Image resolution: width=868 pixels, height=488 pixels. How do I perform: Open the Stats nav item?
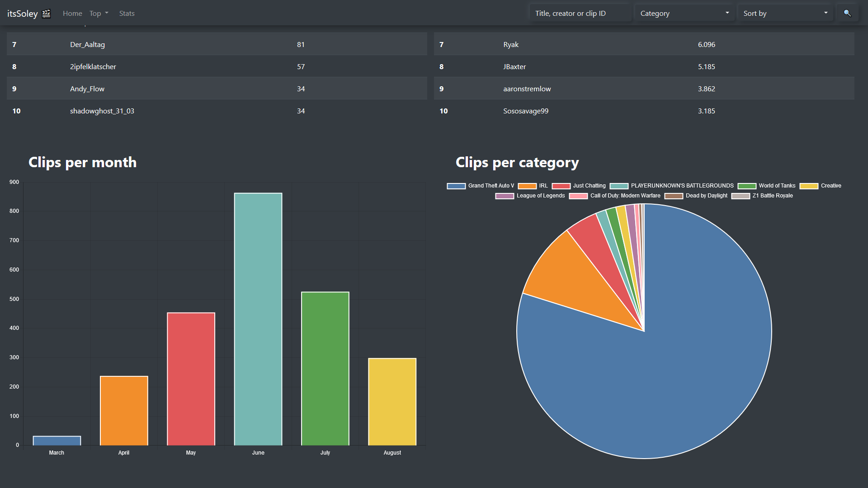127,14
